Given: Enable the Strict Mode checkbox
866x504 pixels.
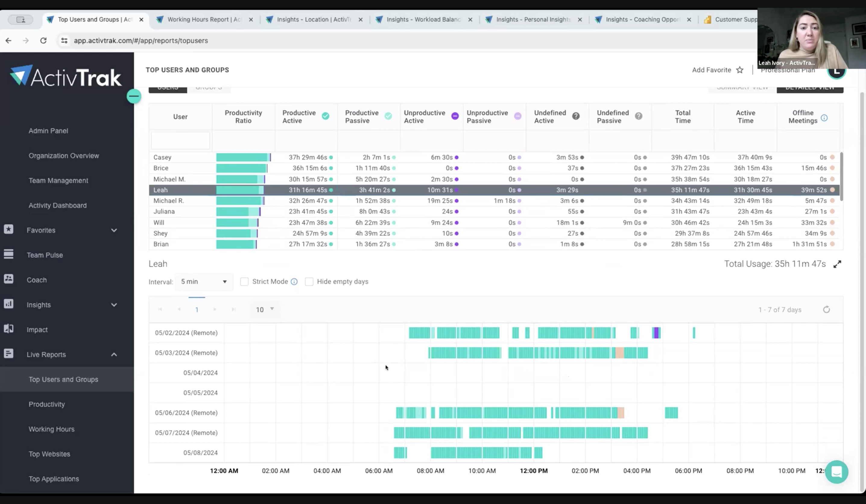Looking at the screenshot, I should (244, 282).
